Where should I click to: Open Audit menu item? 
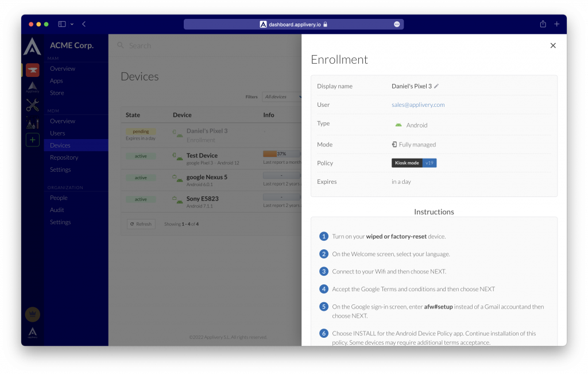57,210
